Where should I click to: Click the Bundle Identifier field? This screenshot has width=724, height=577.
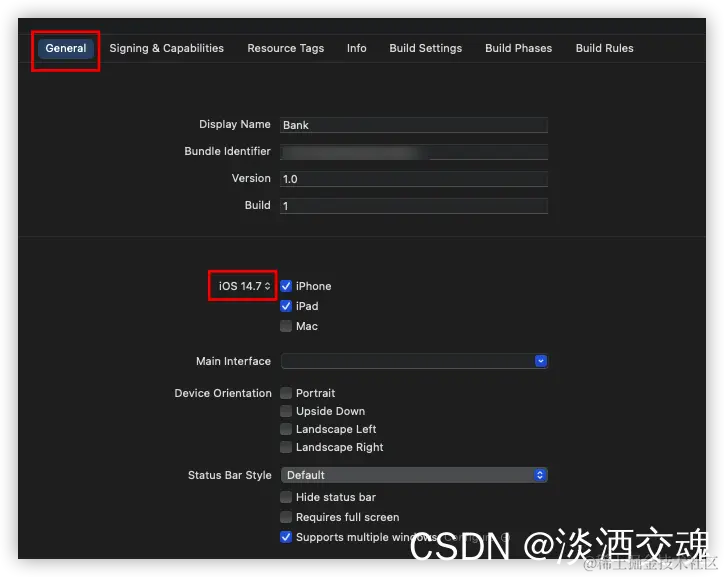[x=414, y=152]
